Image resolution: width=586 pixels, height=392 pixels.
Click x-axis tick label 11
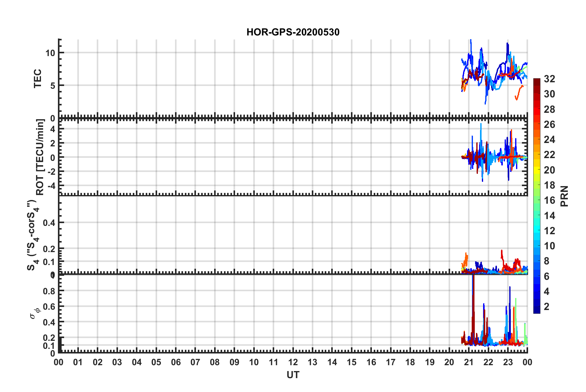[274, 362]
